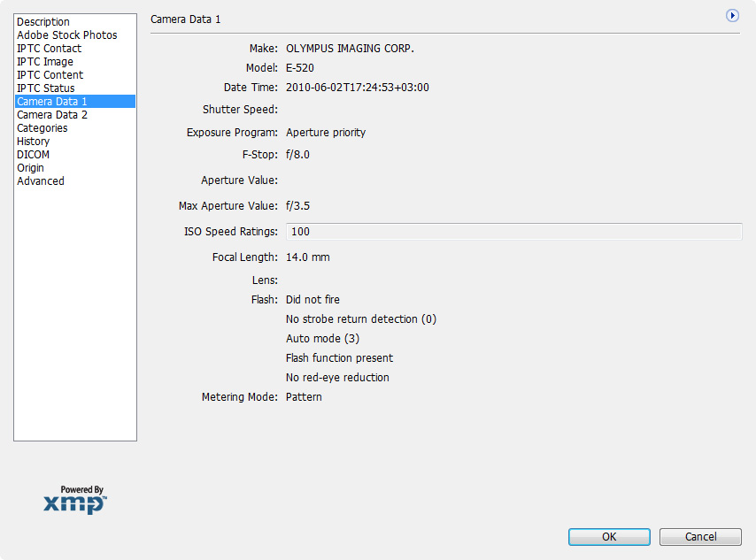Screen dimensions: 756x560
Task: Open IPTC Status panel
Action: (46, 88)
